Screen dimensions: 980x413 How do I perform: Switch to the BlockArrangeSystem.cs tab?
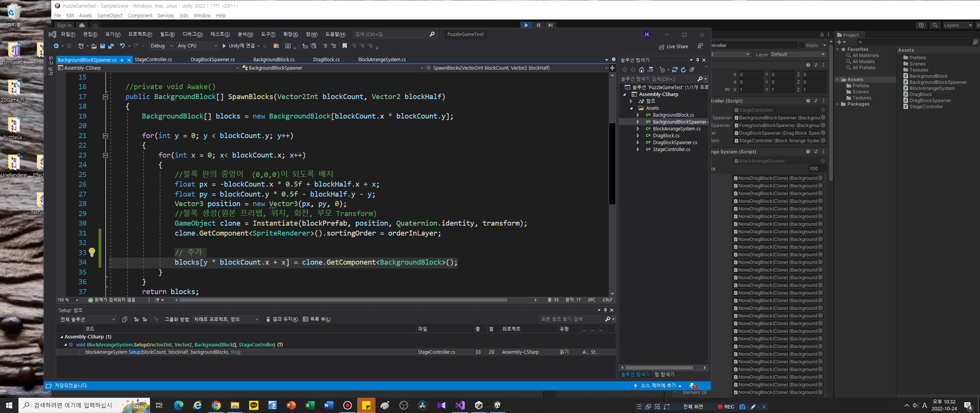(382, 60)
